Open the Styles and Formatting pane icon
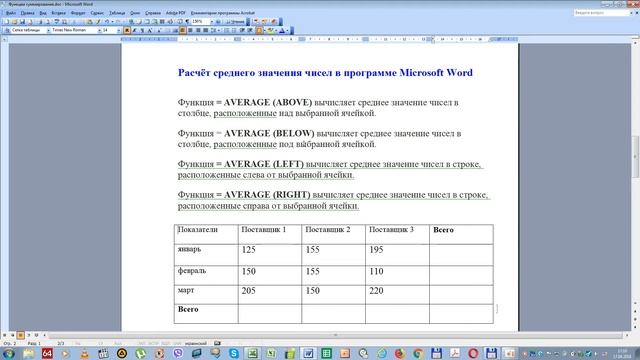The height and width of the screenshot is (360, 640). coord(7,30)
